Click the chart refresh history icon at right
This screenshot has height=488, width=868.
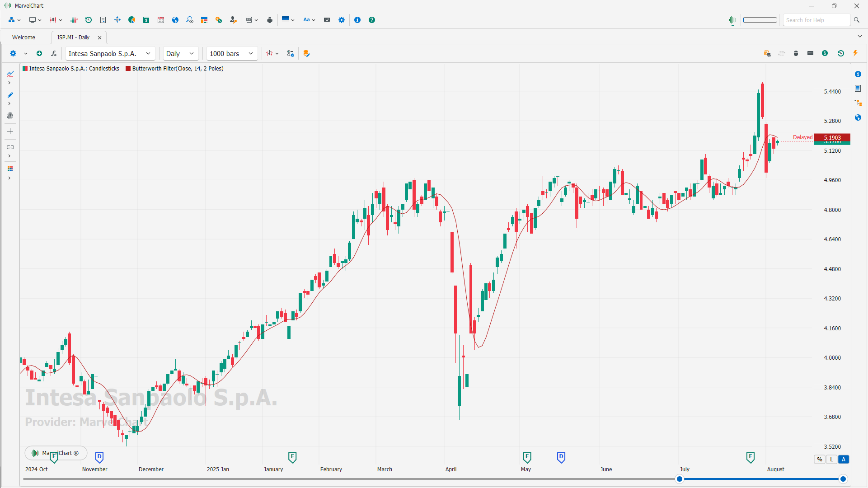841,53
